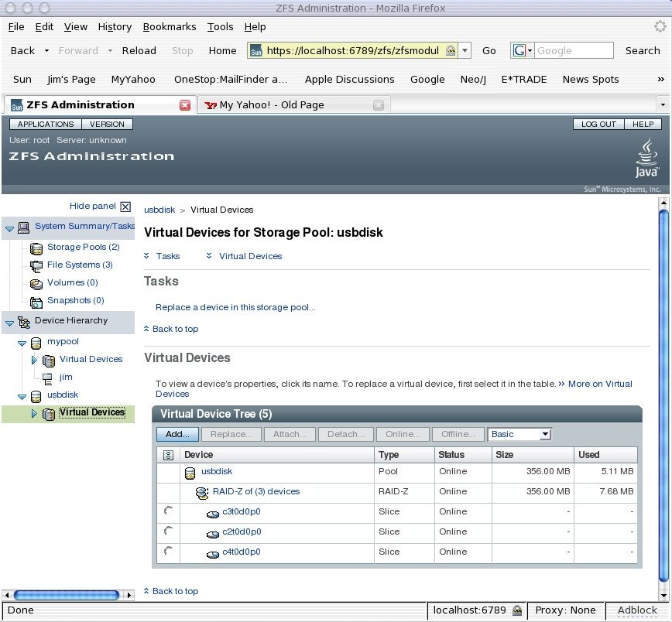Expand mypool Virtual Devices tree node
The width and height of the screenshot is (672, 622).
[x=34, y=360]
